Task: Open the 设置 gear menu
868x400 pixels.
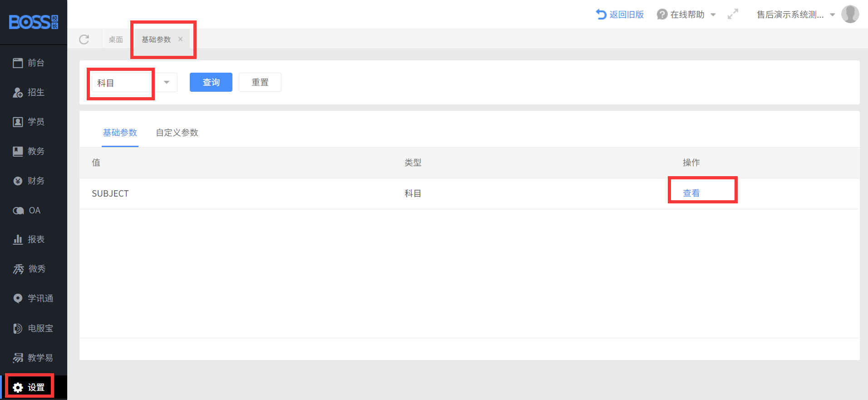Action: [29, 387]
